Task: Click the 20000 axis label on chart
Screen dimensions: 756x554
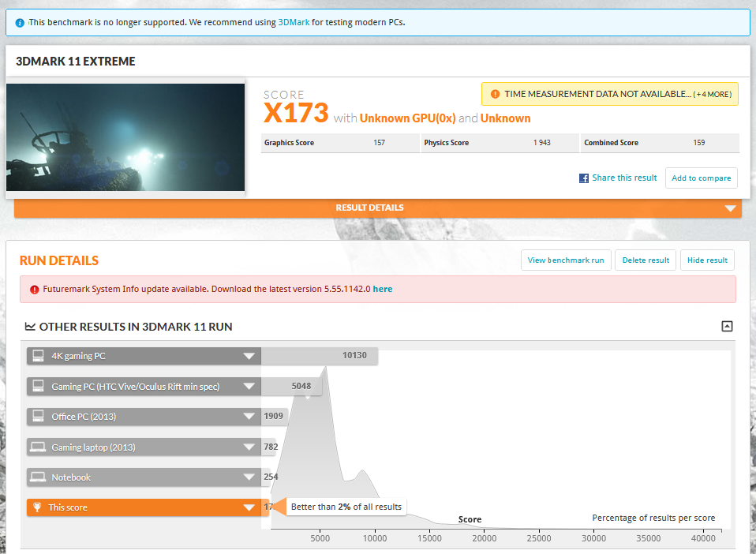Action: tap(484, 538)
